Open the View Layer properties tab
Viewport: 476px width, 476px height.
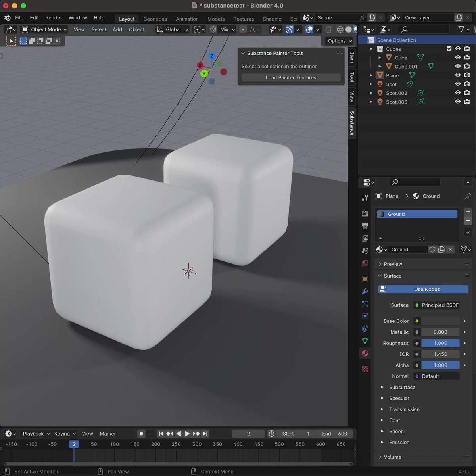point(365,238)
